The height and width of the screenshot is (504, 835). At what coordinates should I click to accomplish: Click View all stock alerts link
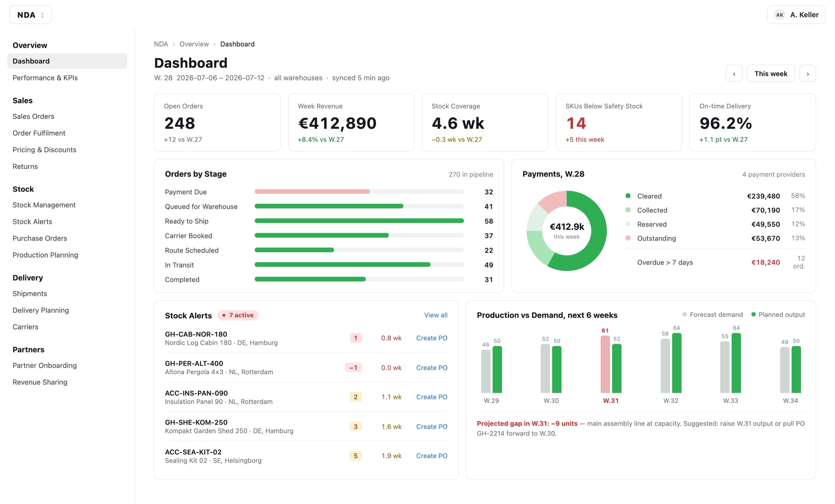[436, 315]
